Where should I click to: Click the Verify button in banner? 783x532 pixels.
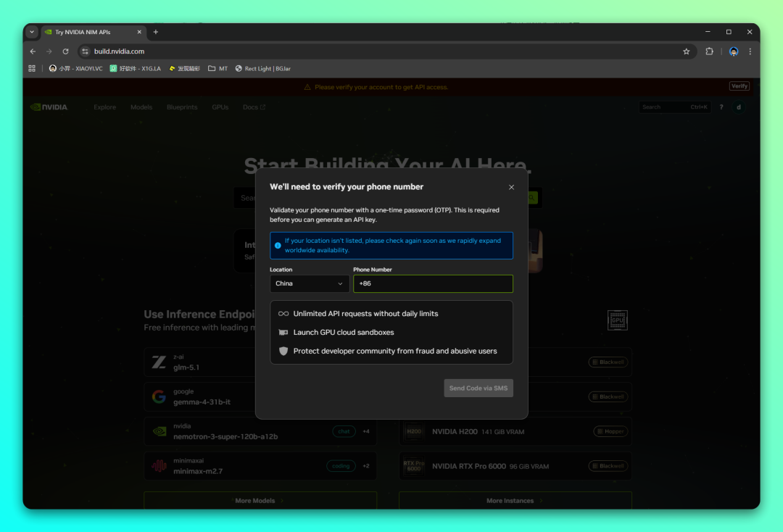coord(739,86)
